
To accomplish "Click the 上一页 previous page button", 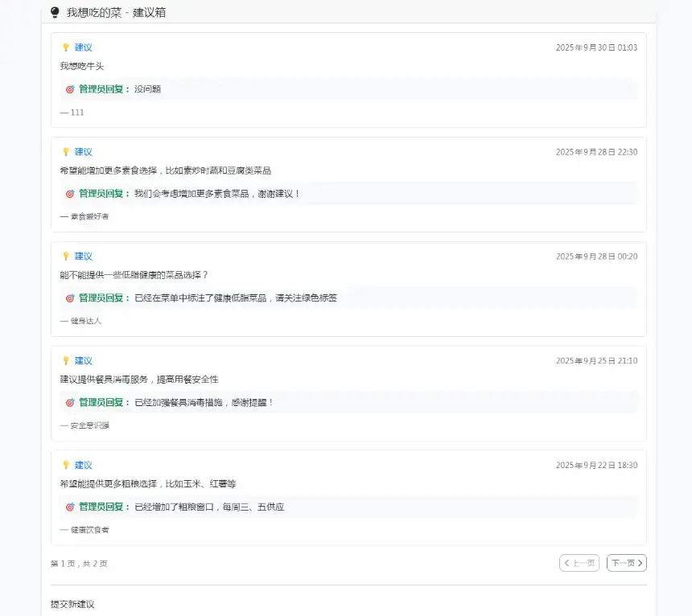I will pyautogui.click(x=579, y=563).
